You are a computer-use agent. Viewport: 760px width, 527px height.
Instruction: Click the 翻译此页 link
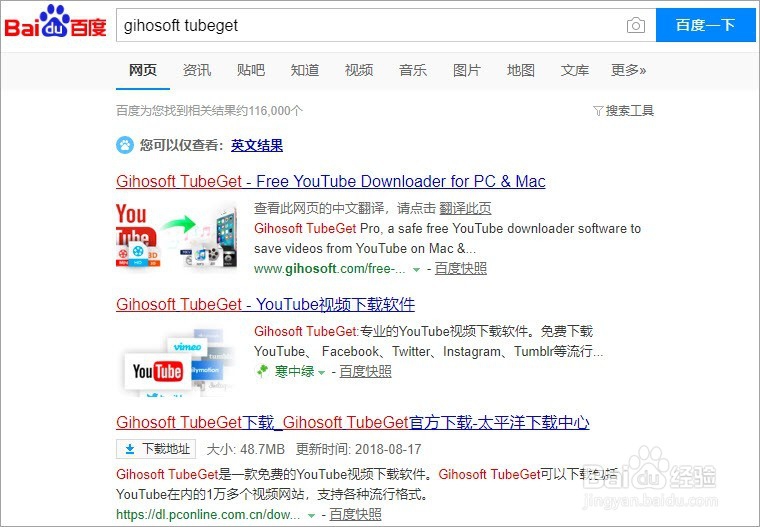pos(465,208)
